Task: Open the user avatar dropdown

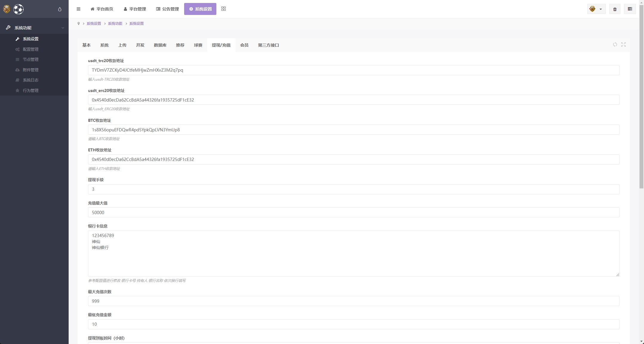Action: [596, 9]
